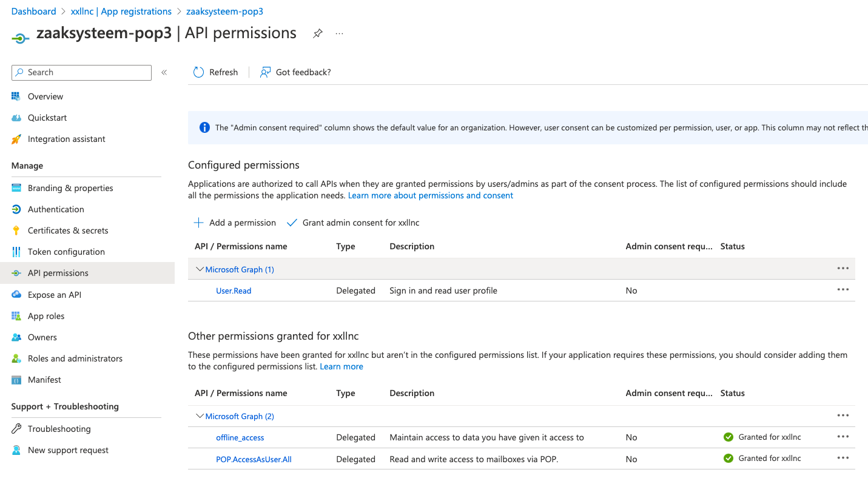Click the Type header in Configured permissions
The width and height of the screenshot is (868, 481).
coord(346,246)
